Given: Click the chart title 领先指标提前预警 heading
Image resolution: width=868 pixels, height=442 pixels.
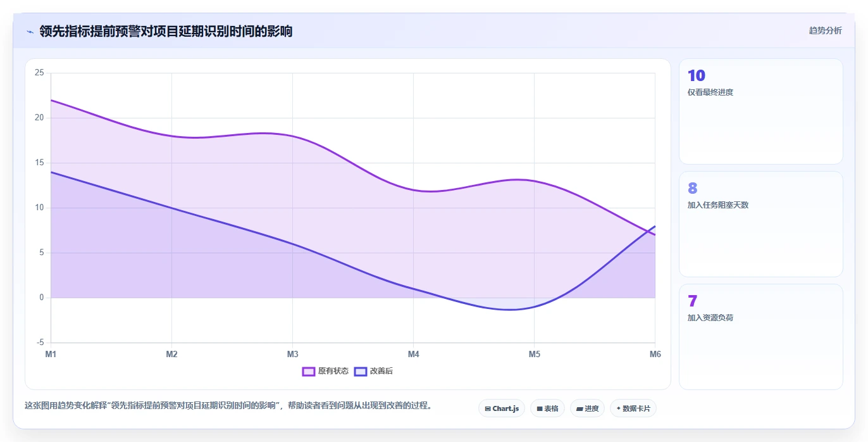Looking at the screenshot, I should (x=166, y=31).
